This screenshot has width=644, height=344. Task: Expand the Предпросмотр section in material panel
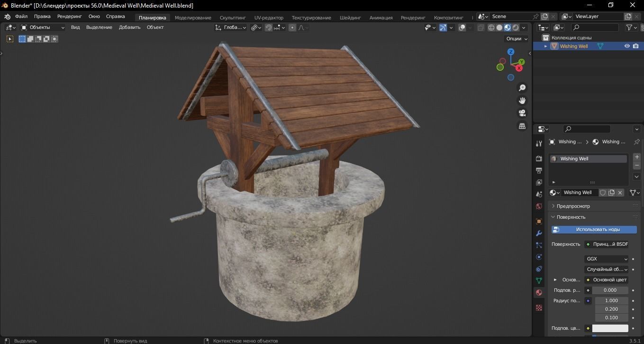tap(573, 205)
